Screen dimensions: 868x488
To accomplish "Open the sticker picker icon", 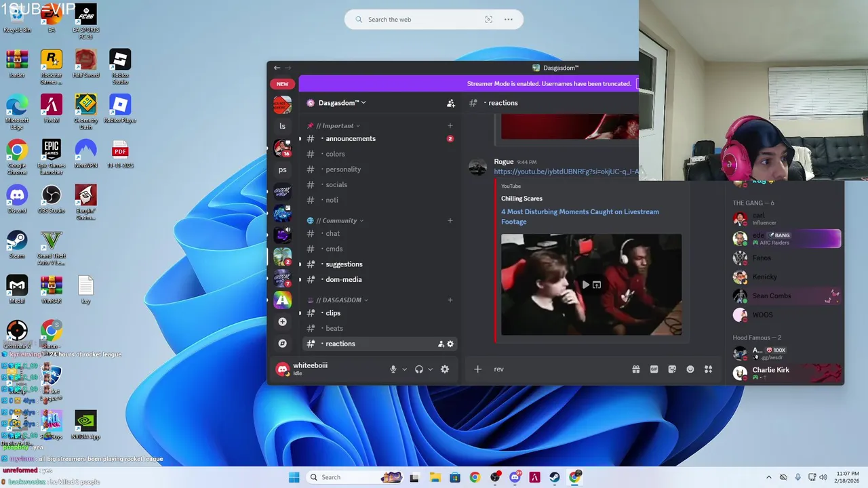I will [x=672, y=369].
